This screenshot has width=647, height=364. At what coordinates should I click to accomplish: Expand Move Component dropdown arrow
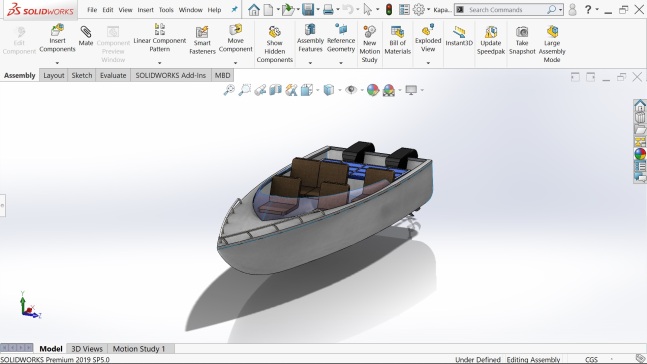(236, 63)
